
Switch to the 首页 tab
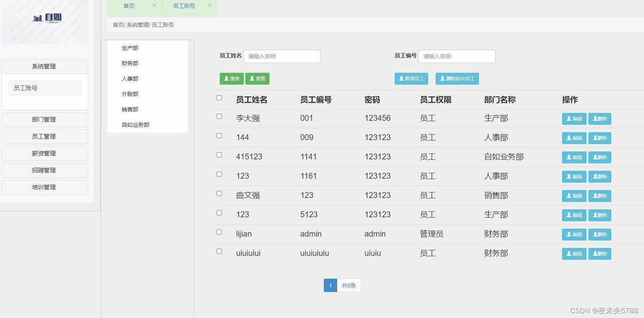[129, 6]
